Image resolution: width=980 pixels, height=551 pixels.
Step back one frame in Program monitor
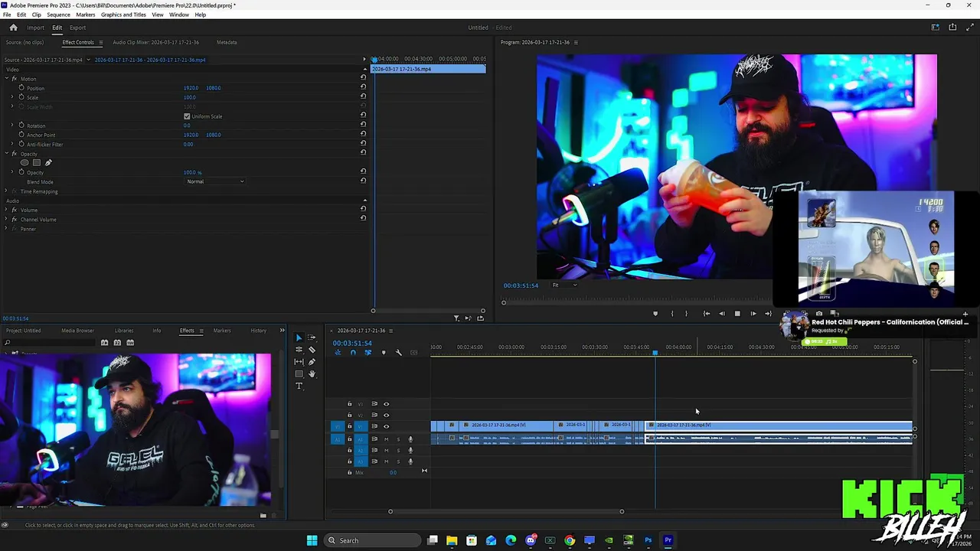click(x=721, y=314)
